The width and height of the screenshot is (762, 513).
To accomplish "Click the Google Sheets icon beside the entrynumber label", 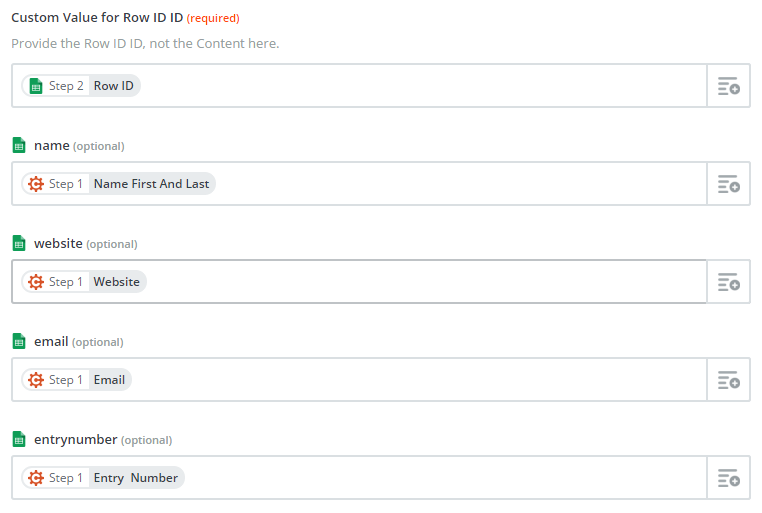I will click(x=19, y=439).
